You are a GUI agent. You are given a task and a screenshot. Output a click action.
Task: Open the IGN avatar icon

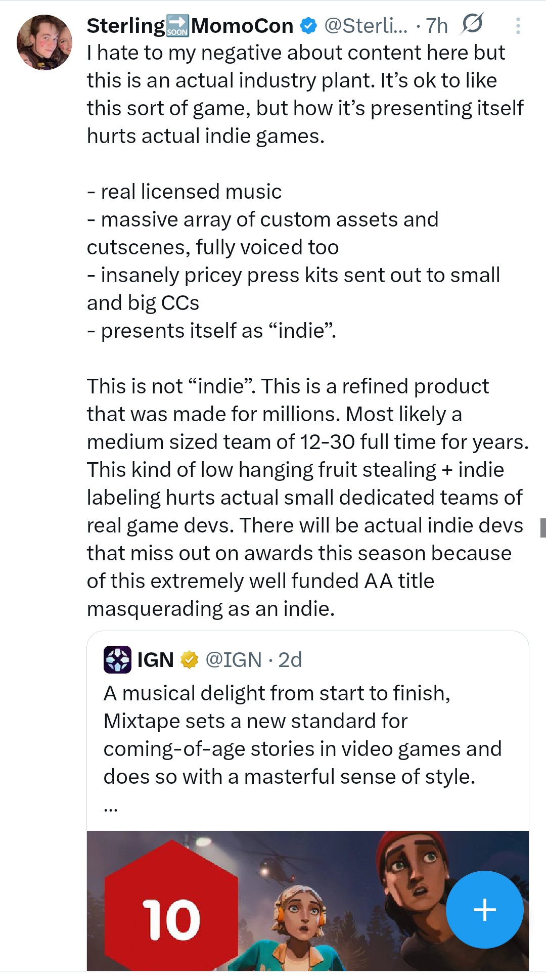(x=117, y=659)
